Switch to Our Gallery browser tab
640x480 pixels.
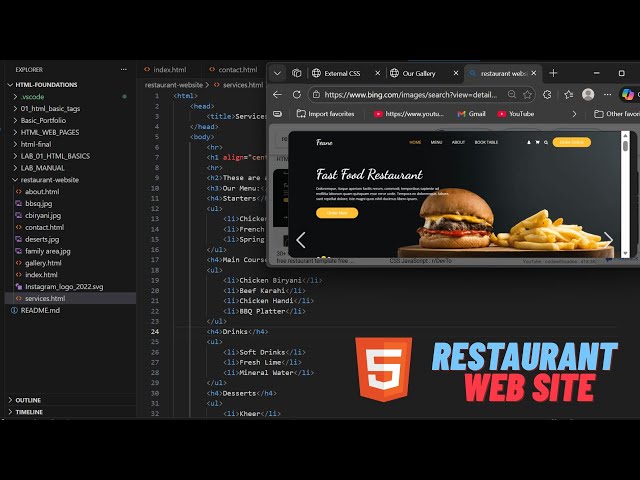pos(413,73)
